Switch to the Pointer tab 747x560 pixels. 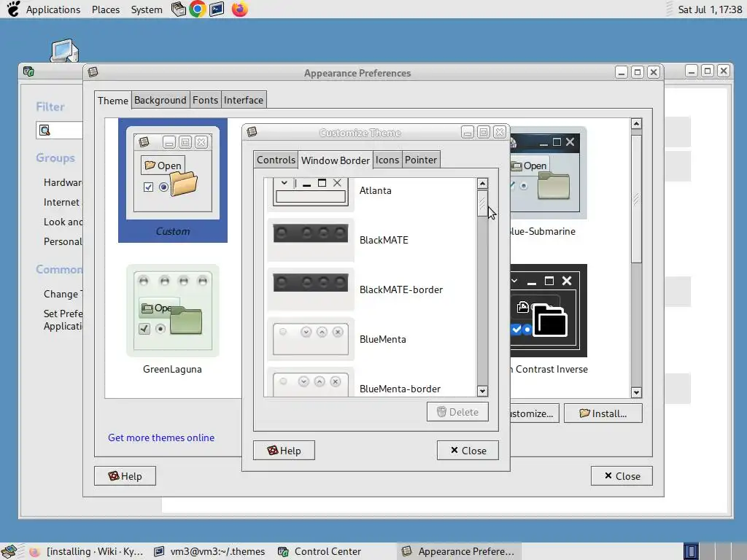421,160
